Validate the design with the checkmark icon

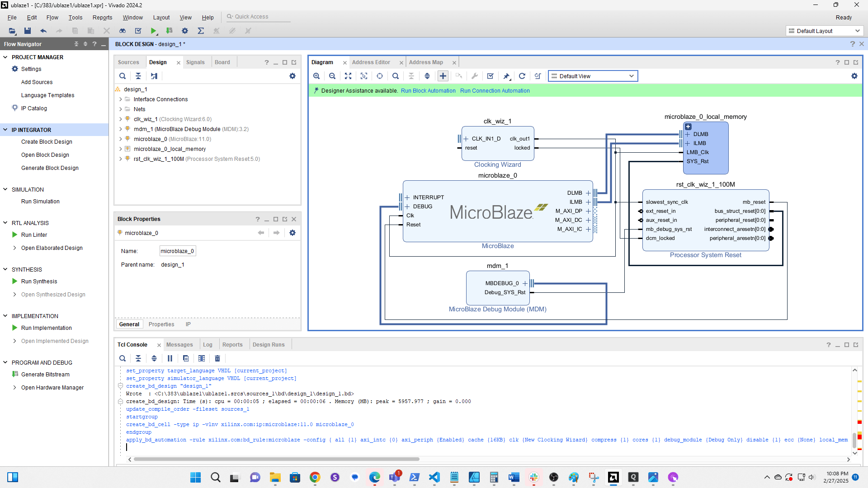click(x=490, y=76)
